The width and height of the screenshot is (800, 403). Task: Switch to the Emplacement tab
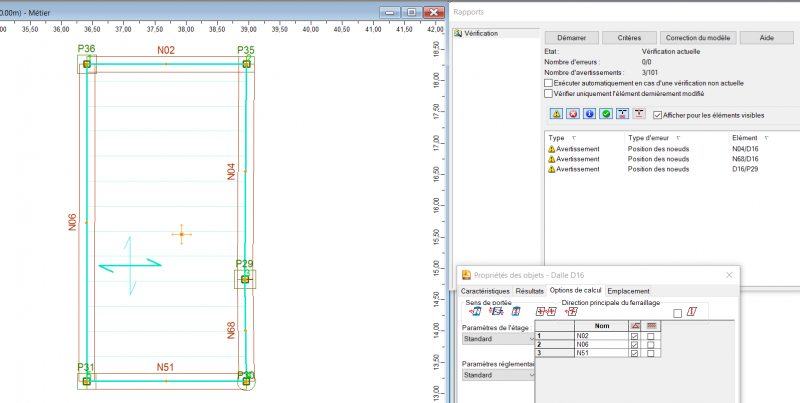click(x=629, y=291)
